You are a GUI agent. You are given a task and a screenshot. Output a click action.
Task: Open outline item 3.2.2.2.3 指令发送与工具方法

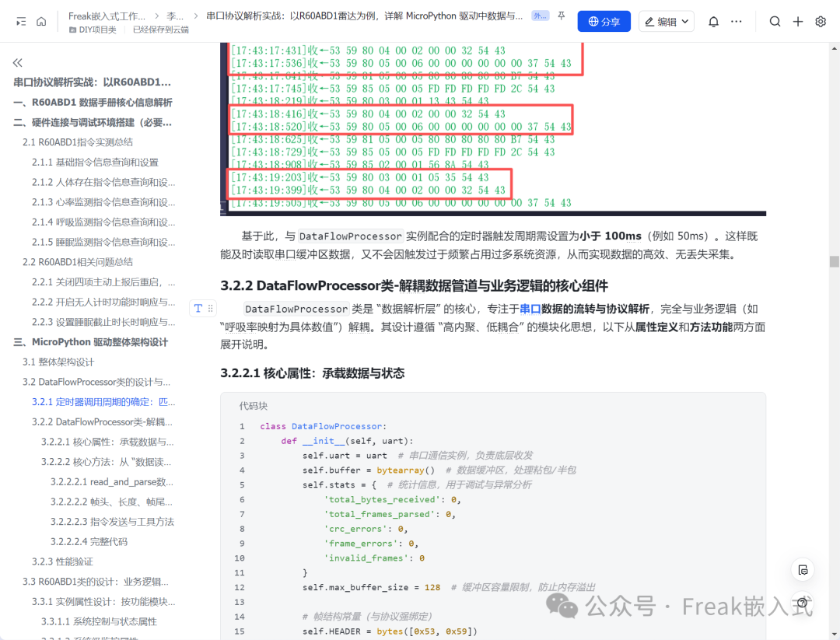[112, 522]
